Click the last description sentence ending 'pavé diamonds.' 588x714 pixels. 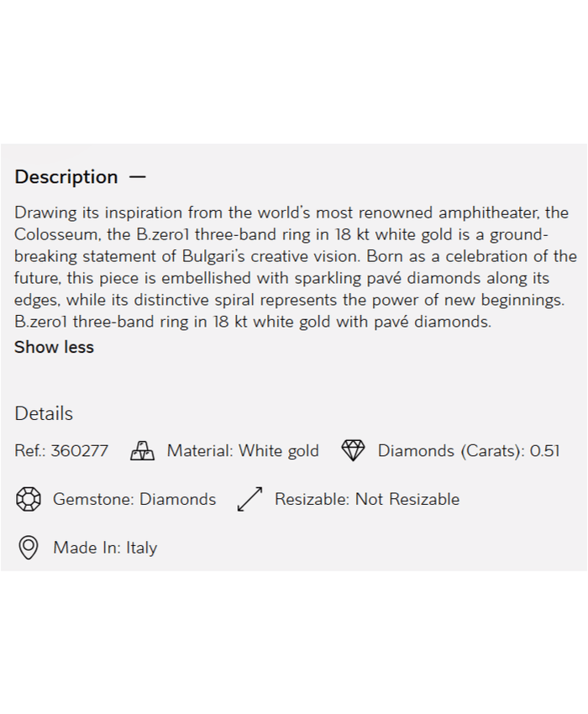point(252,322)
